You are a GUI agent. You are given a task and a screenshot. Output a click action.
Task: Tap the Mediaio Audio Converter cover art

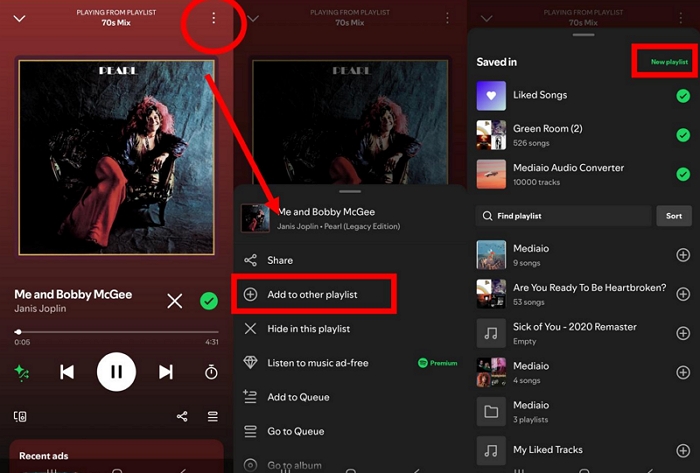[491, 174]
